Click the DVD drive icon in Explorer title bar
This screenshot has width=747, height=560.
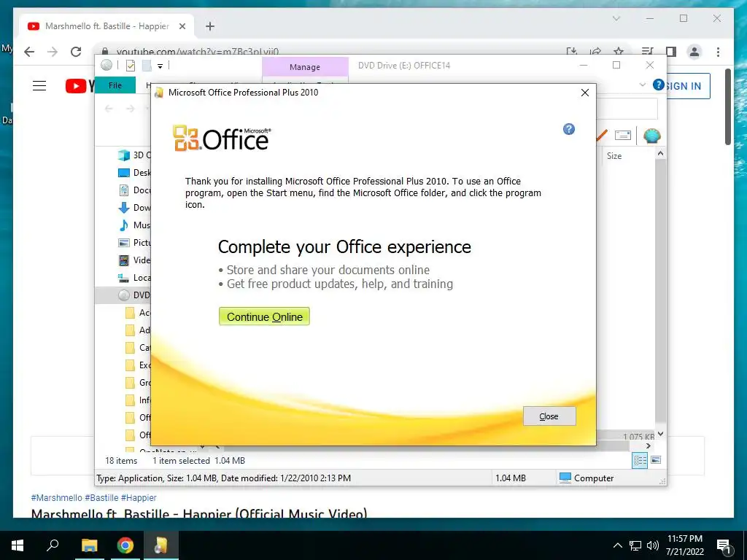click(x=107, y=65)
